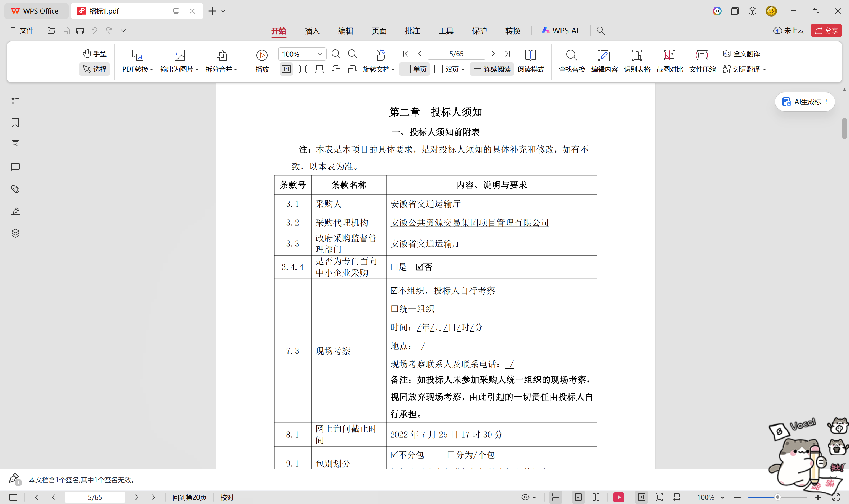Image resolution: width=849 pixels, height=504 pixels.
Task: Click the search magnifier in menu bar
Action: (601, 31)
